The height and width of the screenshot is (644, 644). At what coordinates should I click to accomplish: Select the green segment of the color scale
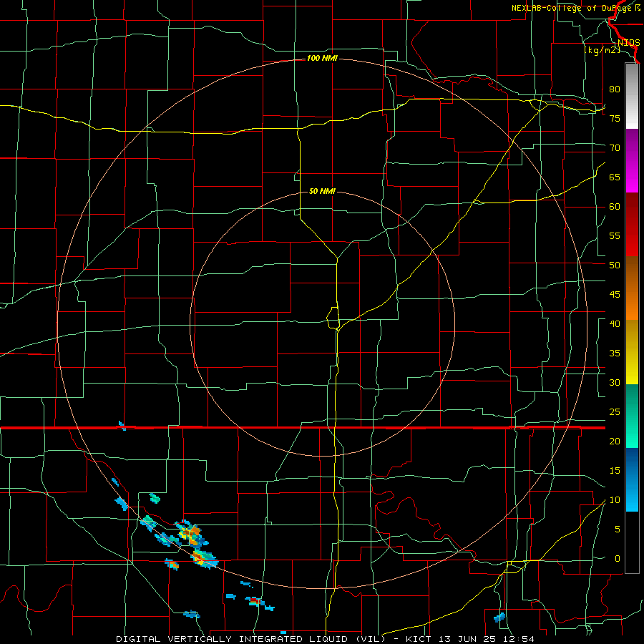[x=632, y=416]
